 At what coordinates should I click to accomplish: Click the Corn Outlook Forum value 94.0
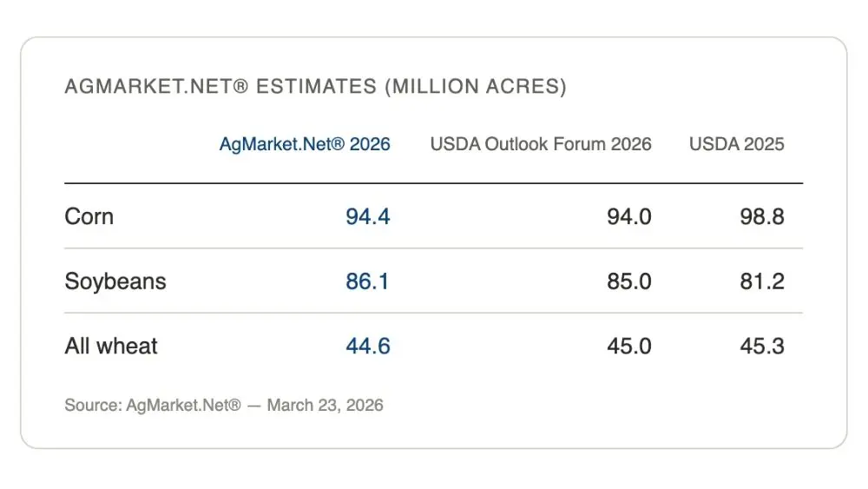tap(629, 216)
